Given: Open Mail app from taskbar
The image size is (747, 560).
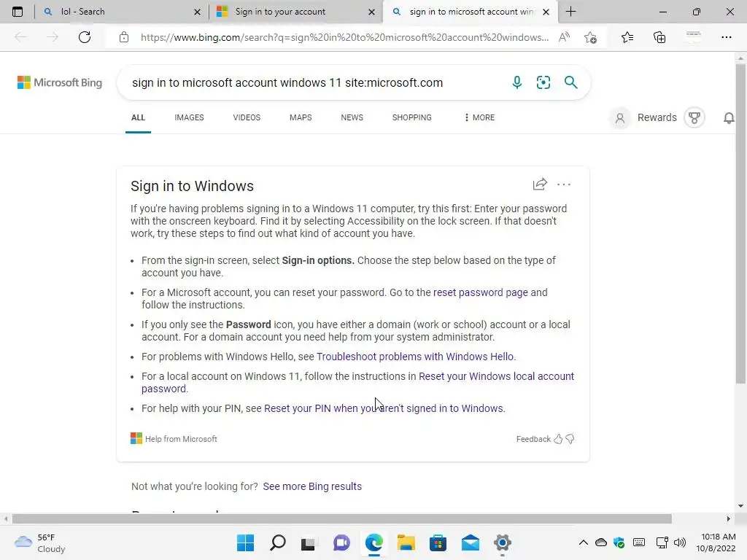Looking at the screenshot, I should (471, 542).
